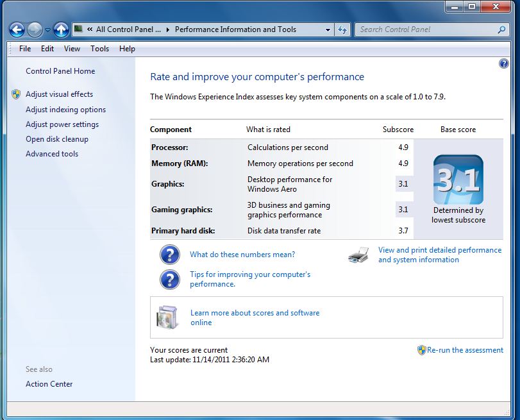Click the Gaming graphics row label
Image resolution: width=520 pixels, height=420 pixels.
(181, 210)
